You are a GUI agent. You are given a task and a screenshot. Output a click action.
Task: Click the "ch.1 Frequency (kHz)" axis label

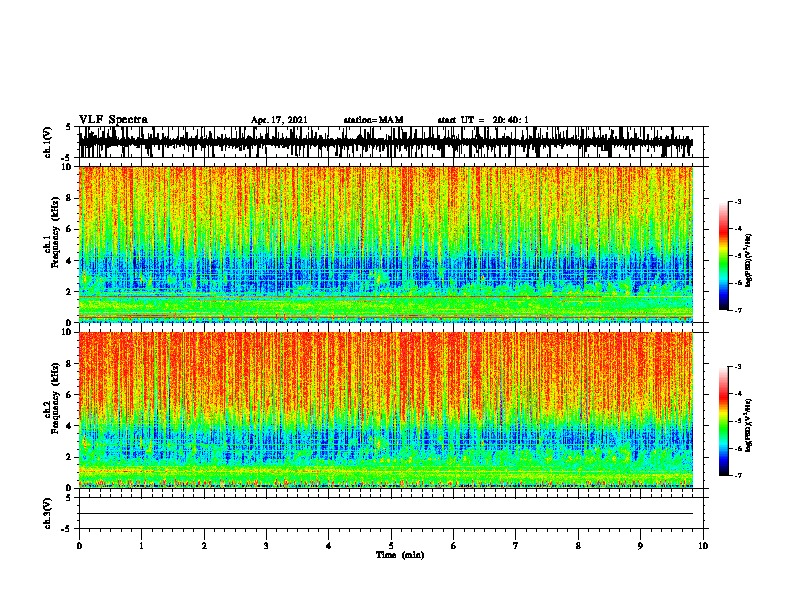pos(52,232)
